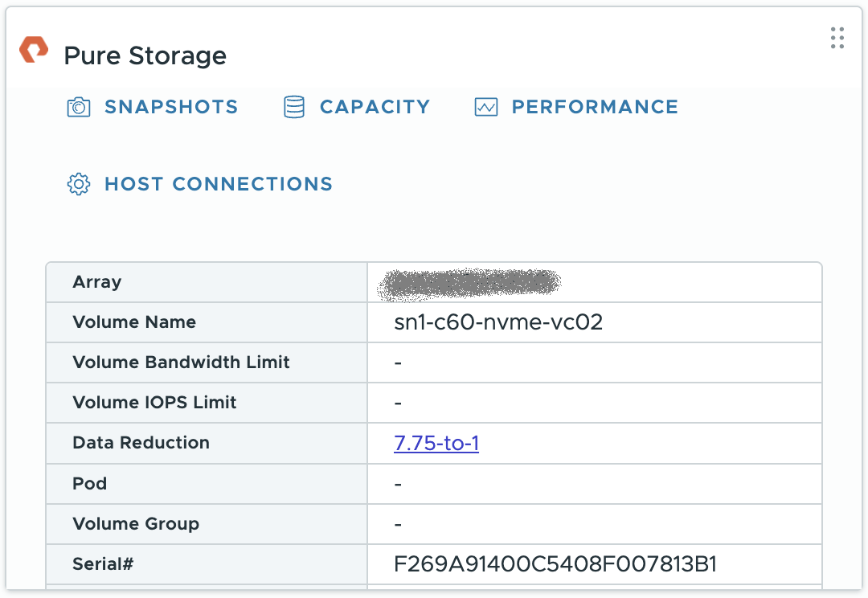The width and height of the screenshot is (868, 598).
Task: Select the Volume Name row label
Action: point(133,322)
